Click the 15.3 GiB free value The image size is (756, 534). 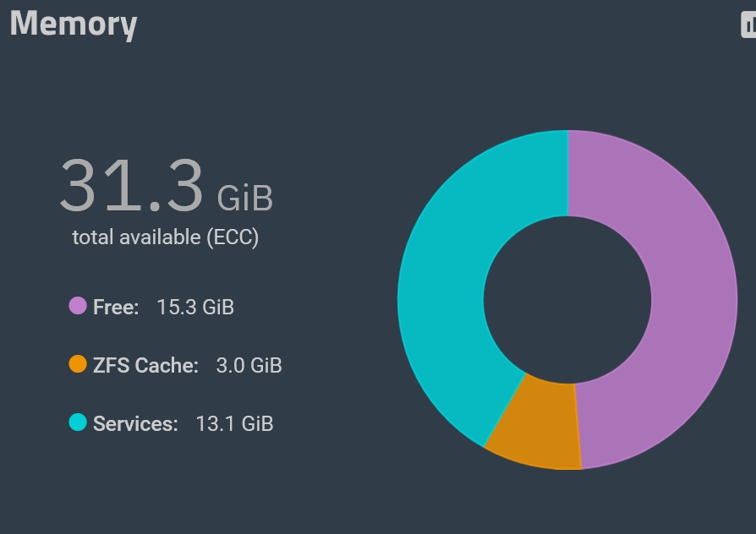(195, 307)
